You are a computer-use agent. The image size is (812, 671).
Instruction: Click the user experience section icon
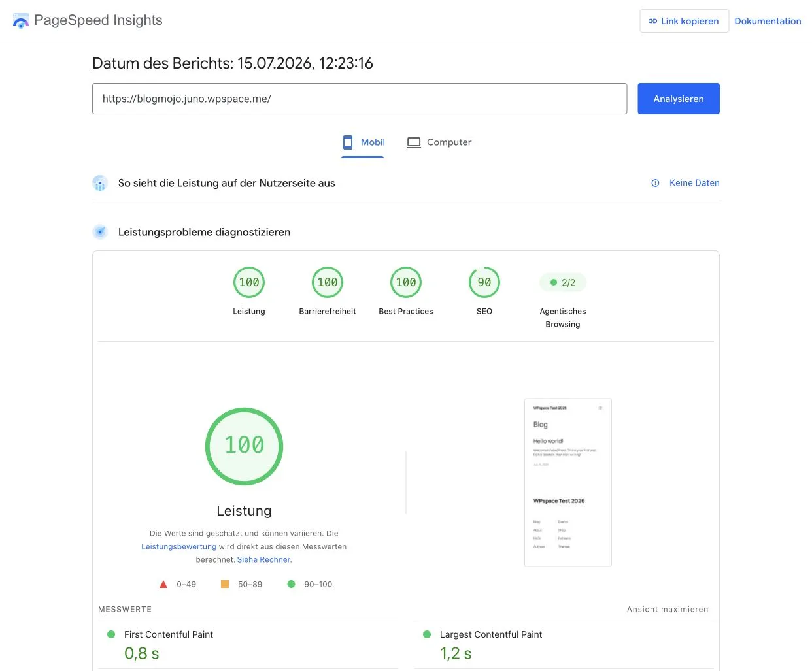(x=100, y=183)
